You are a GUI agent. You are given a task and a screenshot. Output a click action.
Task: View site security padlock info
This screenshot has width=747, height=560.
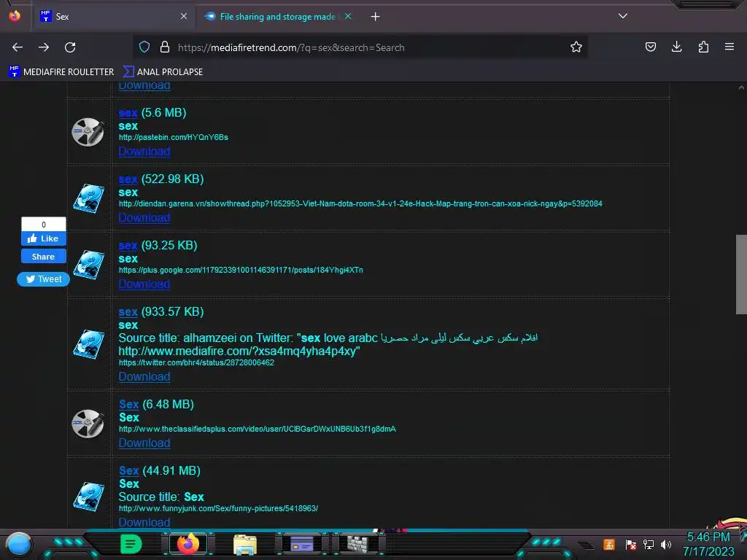[x=165, y=47]
